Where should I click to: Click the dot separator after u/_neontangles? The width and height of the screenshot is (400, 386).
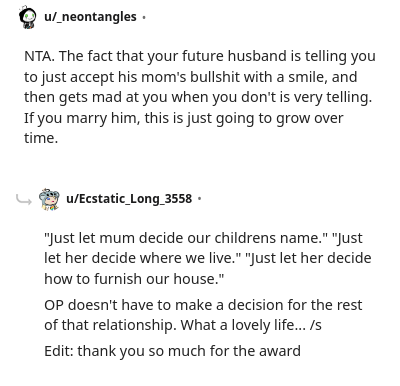(x=144, y=17)
